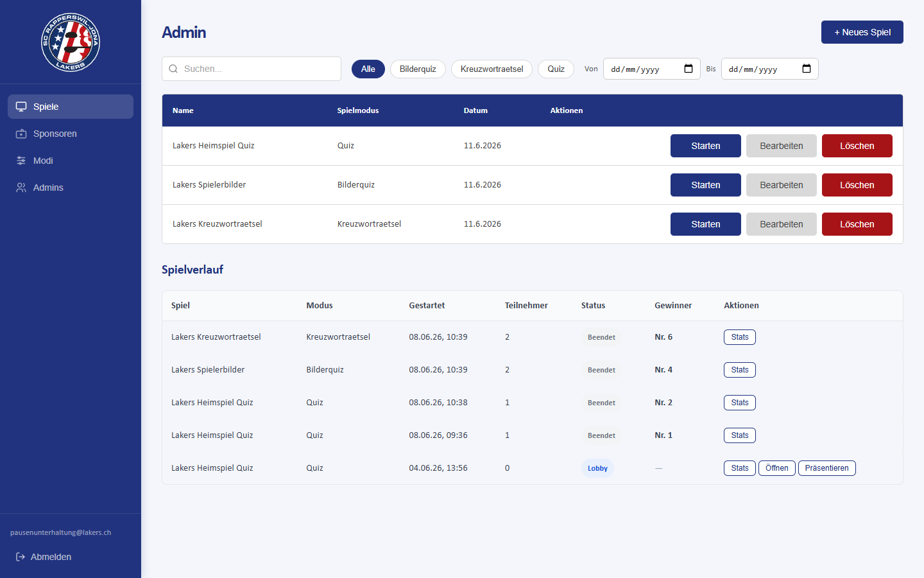The width and height of the screenshot is (924, 578).
Task: Log out via the Abmelden button
Action: [x=71, y=557]
